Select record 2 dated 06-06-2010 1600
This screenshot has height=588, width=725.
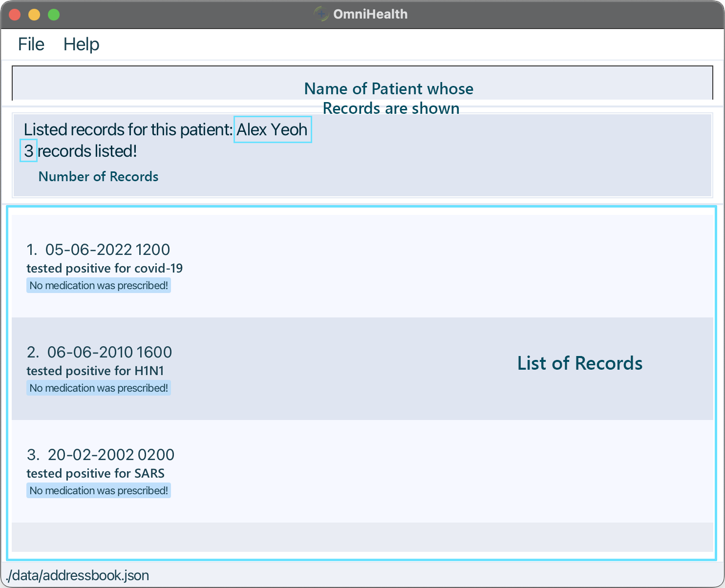pos(362,369)
